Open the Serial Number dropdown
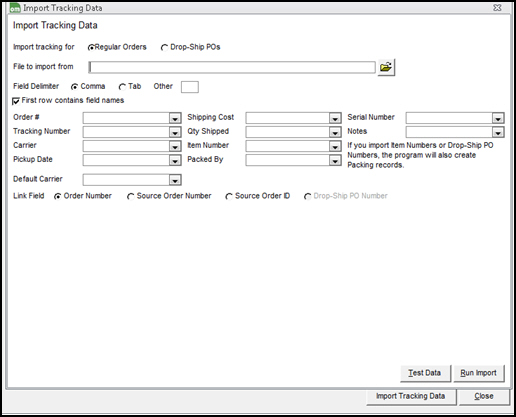The height and width of the screenshot is (417, 516). coord(498,118)
